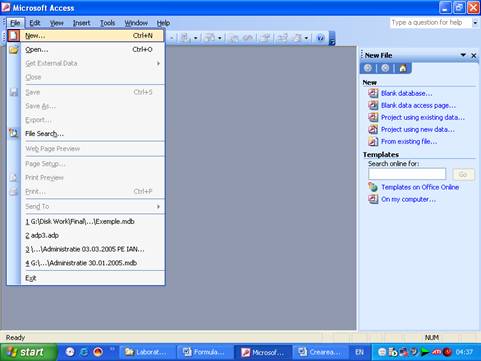
Task: Select Exit from the File menu
Action: [x=31, y=278]
